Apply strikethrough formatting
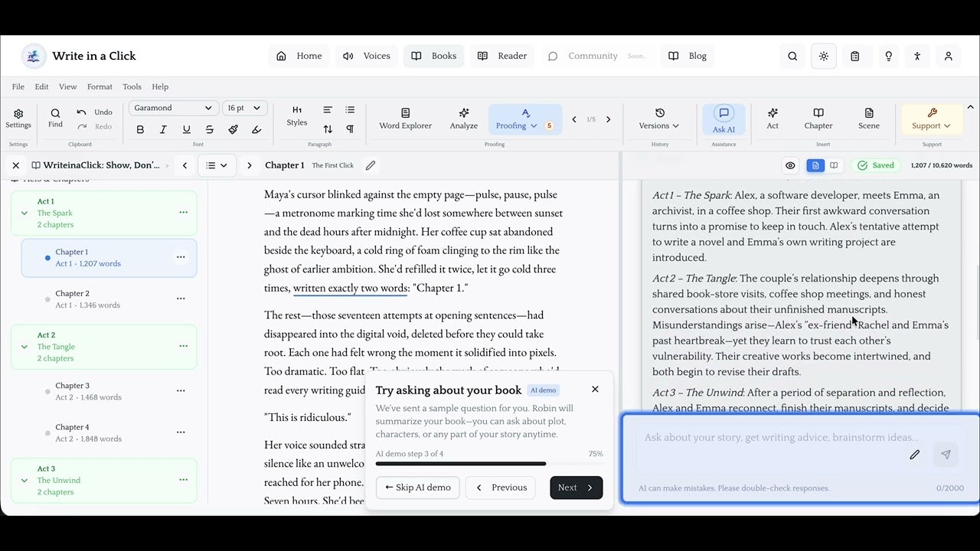 pos(210,129)
